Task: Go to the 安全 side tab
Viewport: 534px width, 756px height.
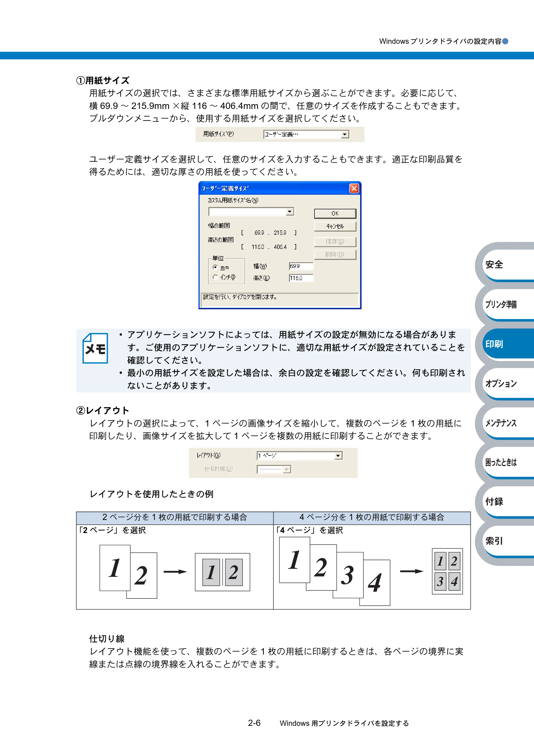Action: click(x=508, y=265)
